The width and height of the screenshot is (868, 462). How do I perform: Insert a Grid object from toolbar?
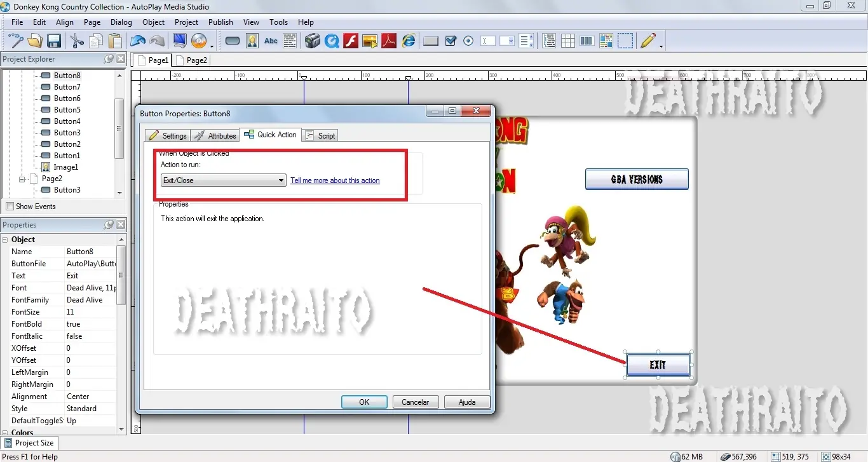tap(568, 41)
